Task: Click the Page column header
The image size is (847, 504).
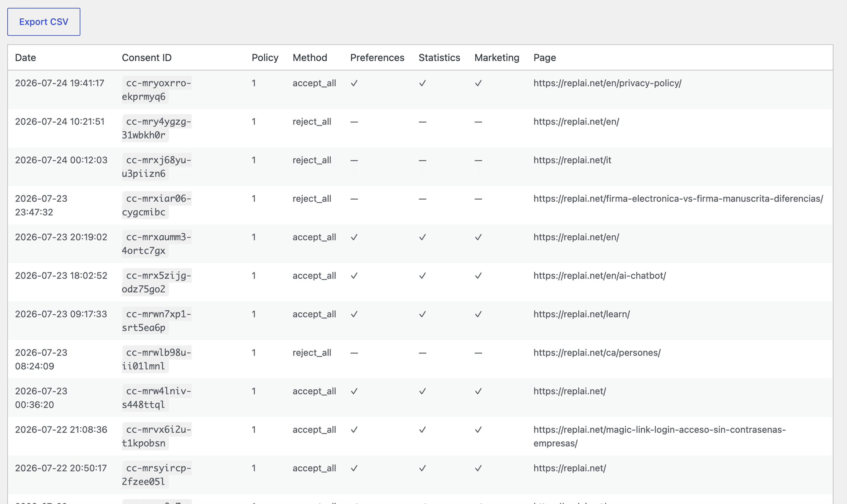Action: point(544,58)
